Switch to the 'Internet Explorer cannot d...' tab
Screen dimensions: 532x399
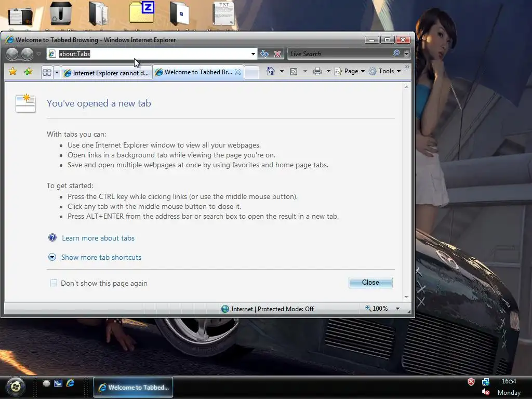[x=107, y=73]
